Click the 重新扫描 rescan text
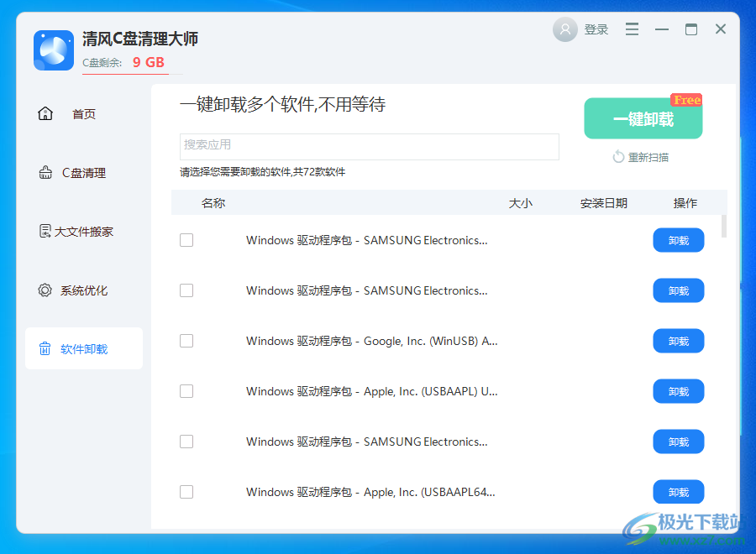756x554 pixels. 647,157
